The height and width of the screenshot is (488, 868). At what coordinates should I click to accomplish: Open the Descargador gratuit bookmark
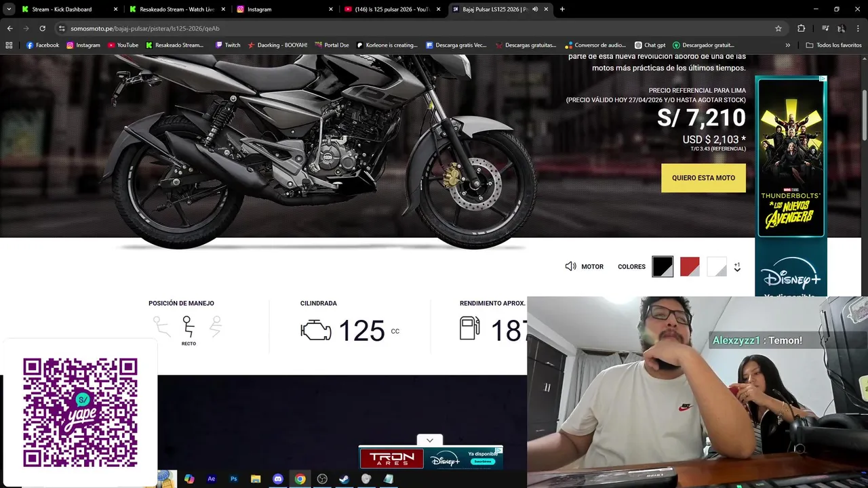click(x=704, y=45)
